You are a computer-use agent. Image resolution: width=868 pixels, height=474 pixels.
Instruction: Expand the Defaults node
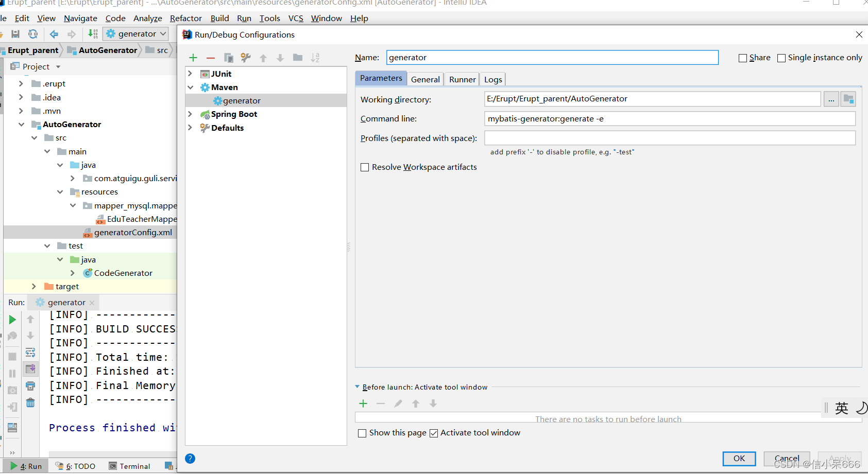[x=190, y=128]
